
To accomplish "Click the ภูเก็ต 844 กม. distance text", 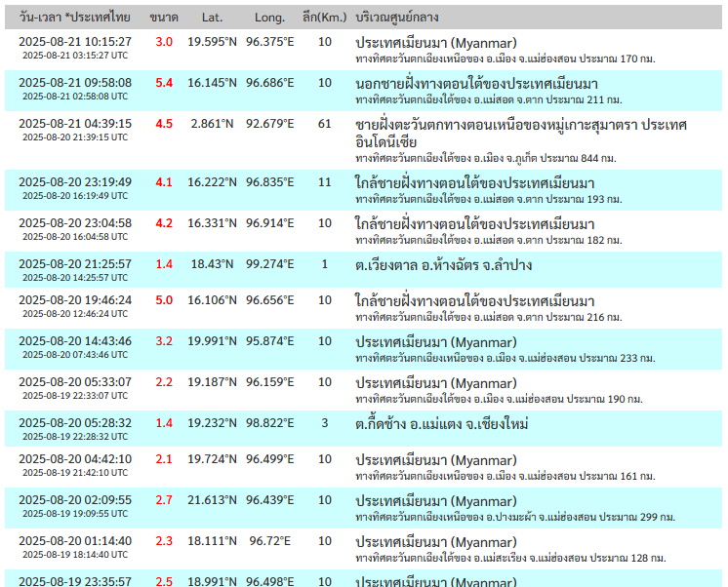I will click(x=486, y=158).
